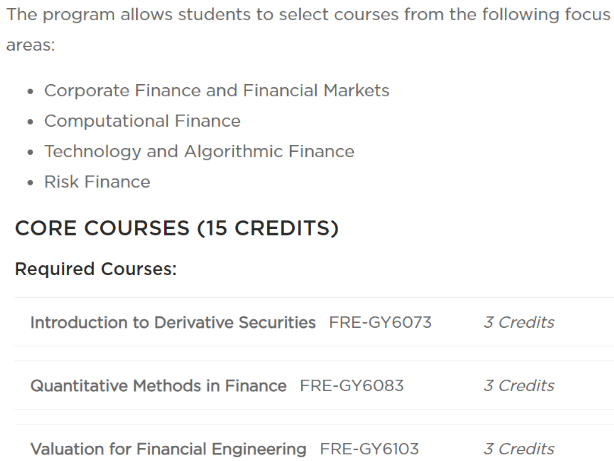Image resolution: width=614 pixels, height=461 pixels.
Task: Click 3 Credits beside Valuation for Financial Engineering
Action: [x=518, y=448]
